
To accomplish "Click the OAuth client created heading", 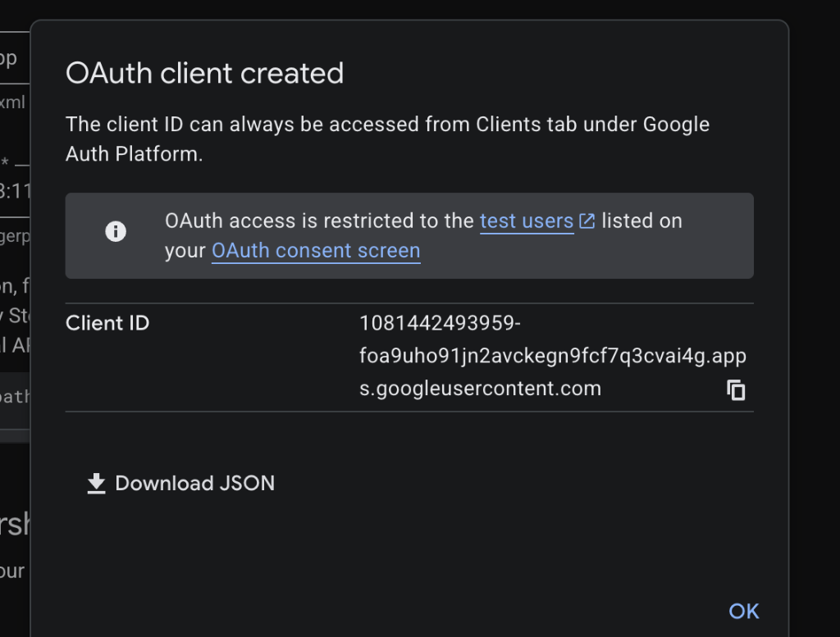I will click(204, 73).
